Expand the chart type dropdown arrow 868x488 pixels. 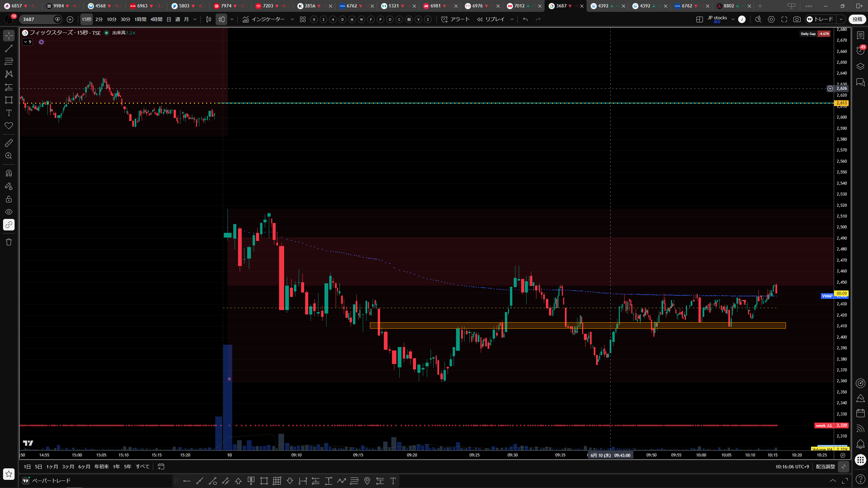[x=232, y=19]
